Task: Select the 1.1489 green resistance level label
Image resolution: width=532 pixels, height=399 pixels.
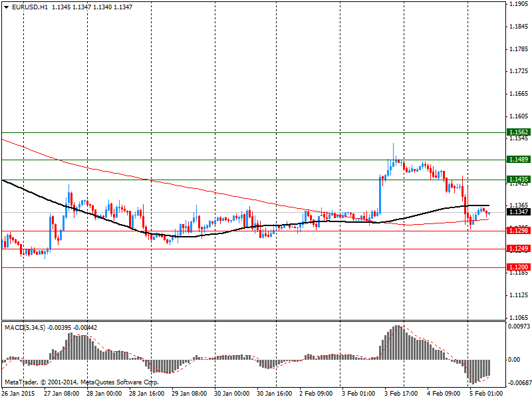Action: 519,159
